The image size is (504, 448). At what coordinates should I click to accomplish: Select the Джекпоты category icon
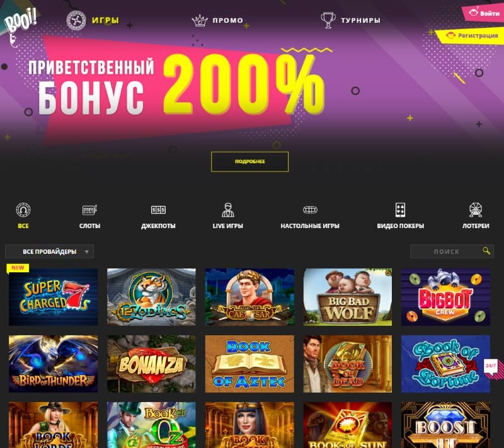pyautogui.click(x=158, y=210)
